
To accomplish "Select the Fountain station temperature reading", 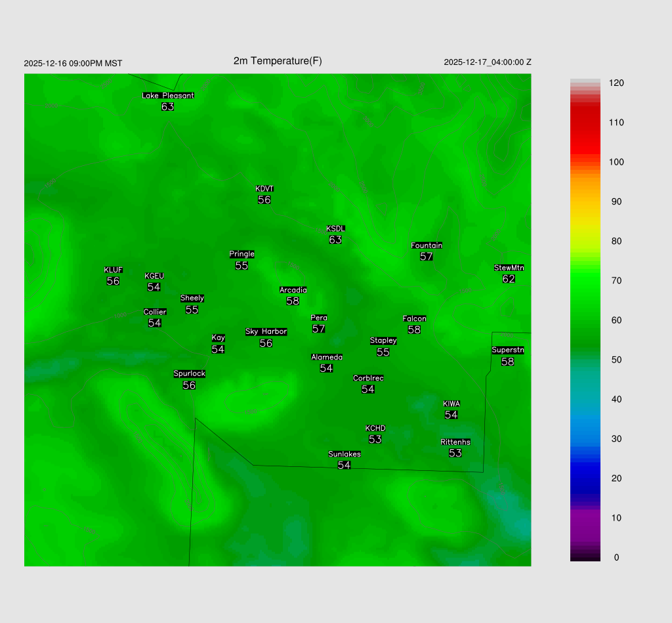I will click(427, 256).
